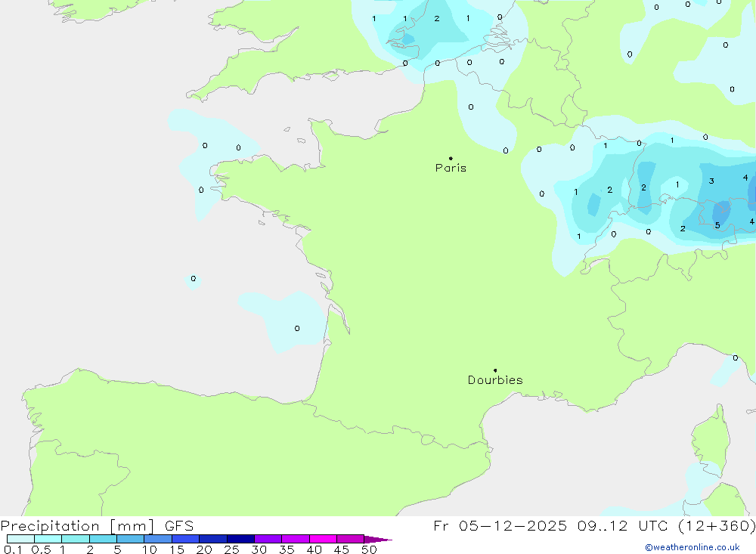Pick the legend swatch between 10 and 15
756x554 pixels.
[158, 539]
